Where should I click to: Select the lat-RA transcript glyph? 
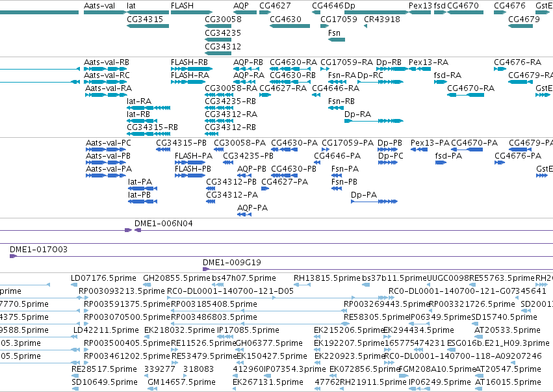tap(148, 108)
